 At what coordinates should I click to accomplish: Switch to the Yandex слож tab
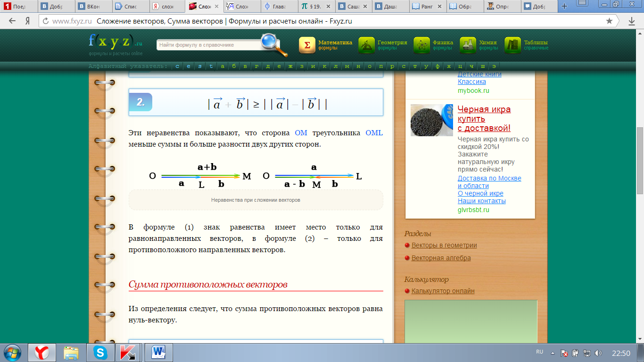(x=168, y=7)
